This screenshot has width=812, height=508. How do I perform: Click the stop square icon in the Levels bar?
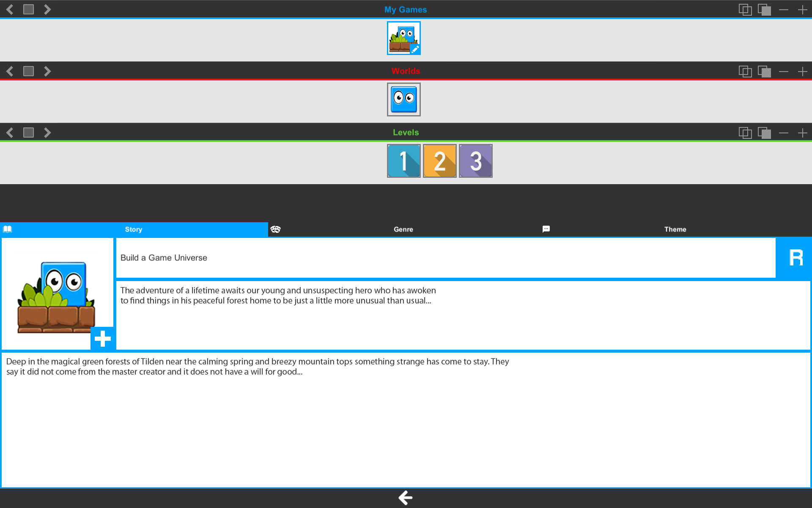pyautogui.click(x=28, y=132)
